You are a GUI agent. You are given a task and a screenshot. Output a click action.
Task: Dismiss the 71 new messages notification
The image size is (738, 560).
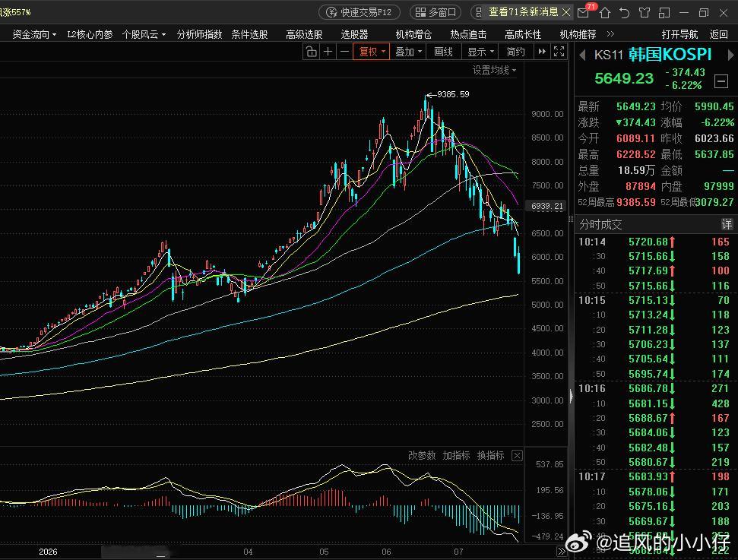click(x=566, y=12)
